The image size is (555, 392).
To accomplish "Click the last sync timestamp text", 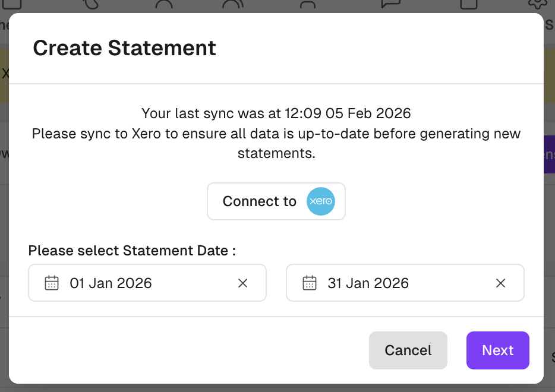I will tap(276, 113).
